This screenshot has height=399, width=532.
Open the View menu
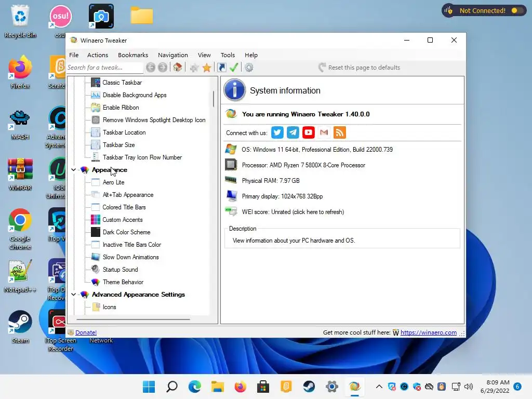(x=204, y=55)
